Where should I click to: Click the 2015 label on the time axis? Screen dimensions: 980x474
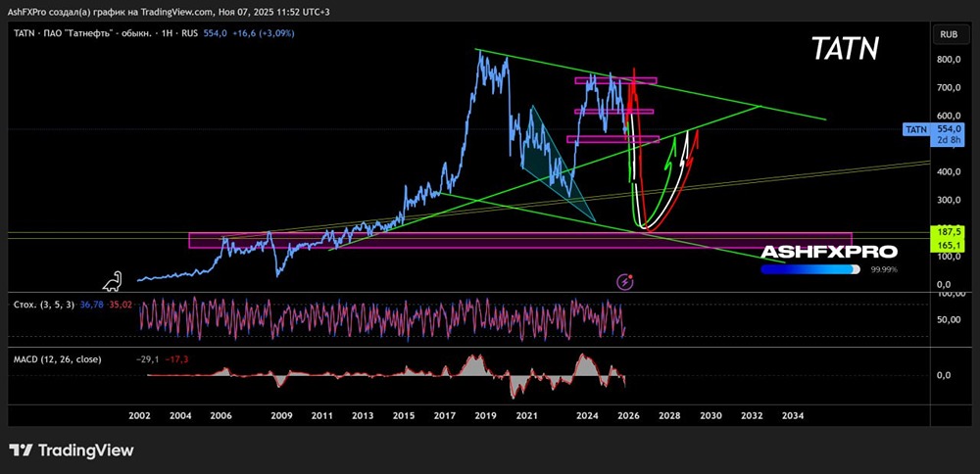[x=405, y=415]
